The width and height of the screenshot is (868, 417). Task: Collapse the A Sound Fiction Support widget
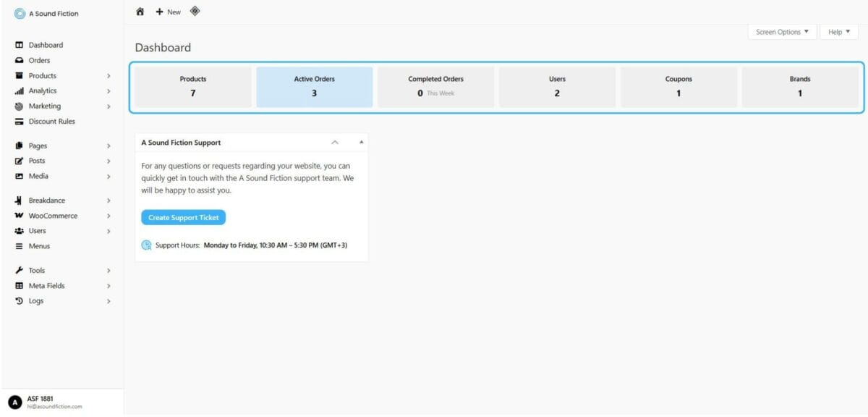pyautogui.click(x=362, y=143)
